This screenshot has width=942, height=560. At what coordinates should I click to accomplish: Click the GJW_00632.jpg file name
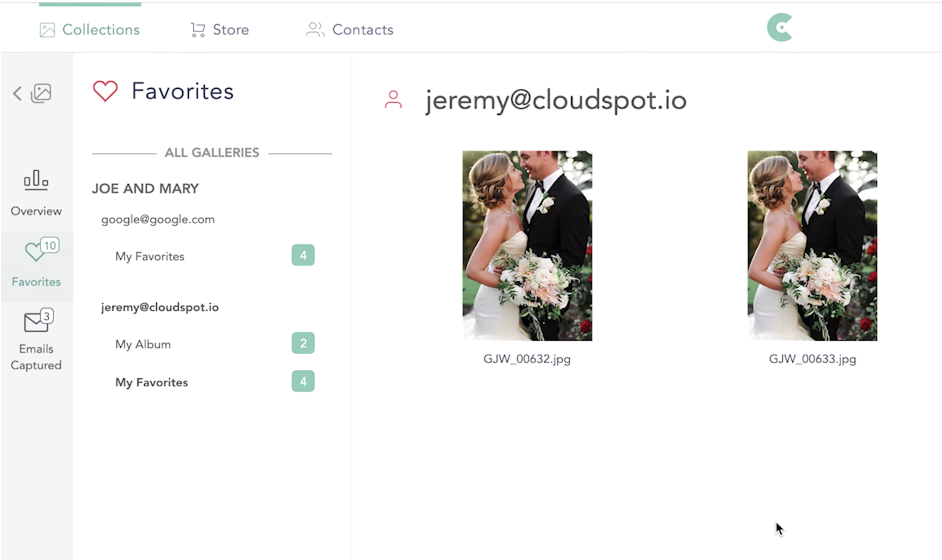click(x=527, y=359)
